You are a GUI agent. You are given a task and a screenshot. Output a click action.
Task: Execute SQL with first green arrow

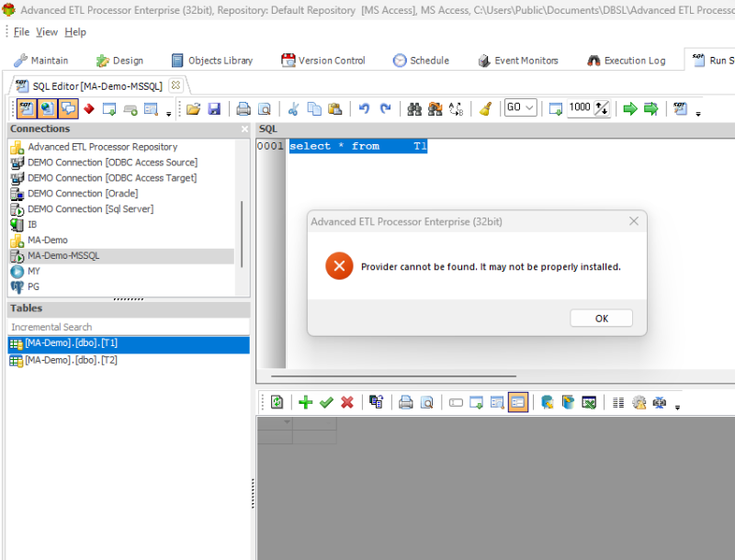630,109
